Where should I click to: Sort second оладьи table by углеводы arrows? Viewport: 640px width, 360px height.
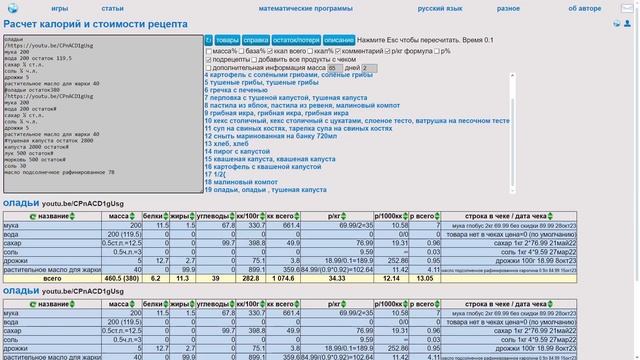pos(232,304)
